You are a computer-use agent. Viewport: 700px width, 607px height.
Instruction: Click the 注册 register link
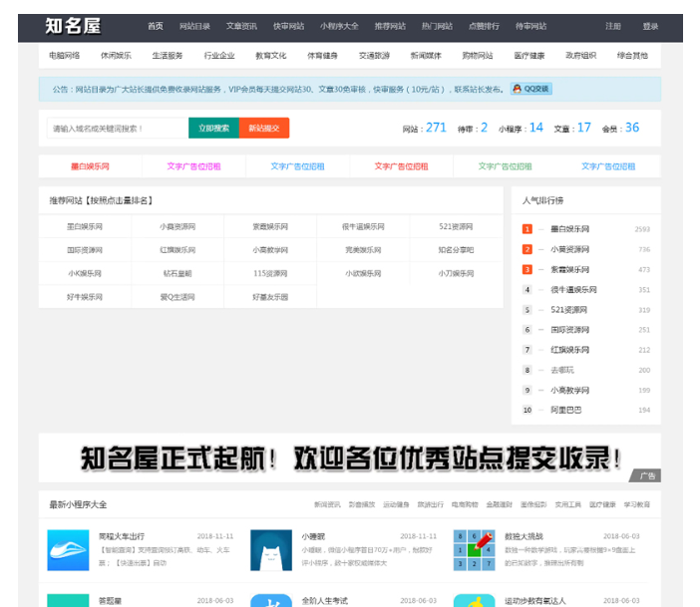613,27
